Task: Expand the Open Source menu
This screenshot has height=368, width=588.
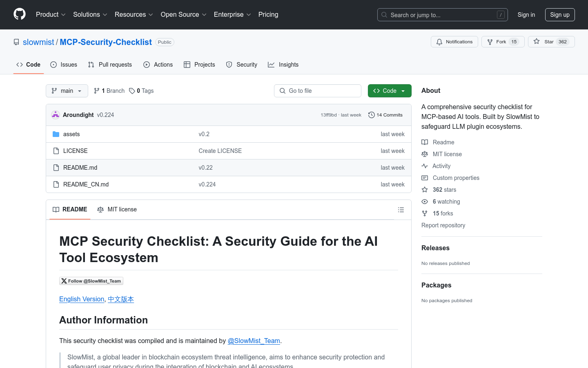Action: pos(183,14)
